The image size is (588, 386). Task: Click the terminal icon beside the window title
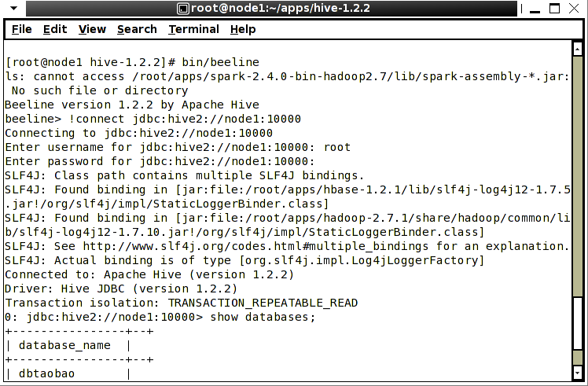tap(183, 8)
